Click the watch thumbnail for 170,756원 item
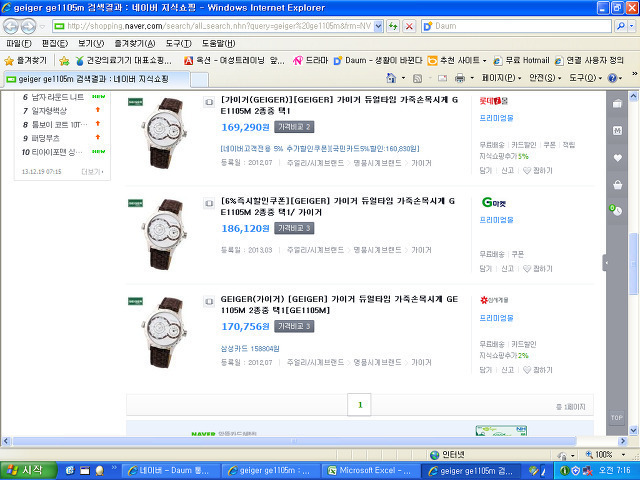 (x=165, y=332)
